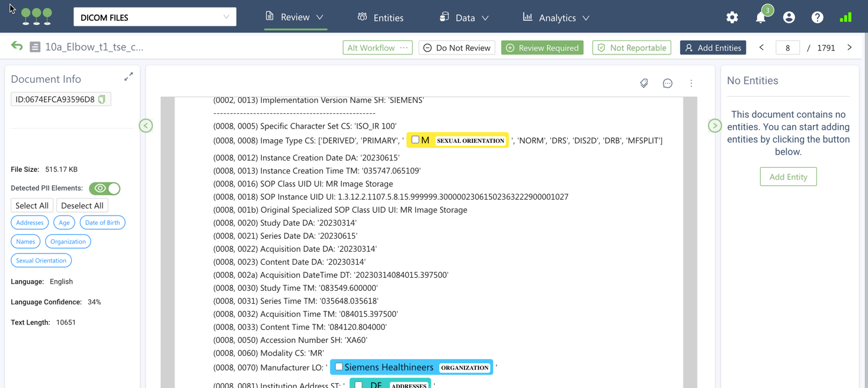This screenshot has width=868, height=388.
Task: Open notifications bell with badge
Action: [x=761, y=18]
